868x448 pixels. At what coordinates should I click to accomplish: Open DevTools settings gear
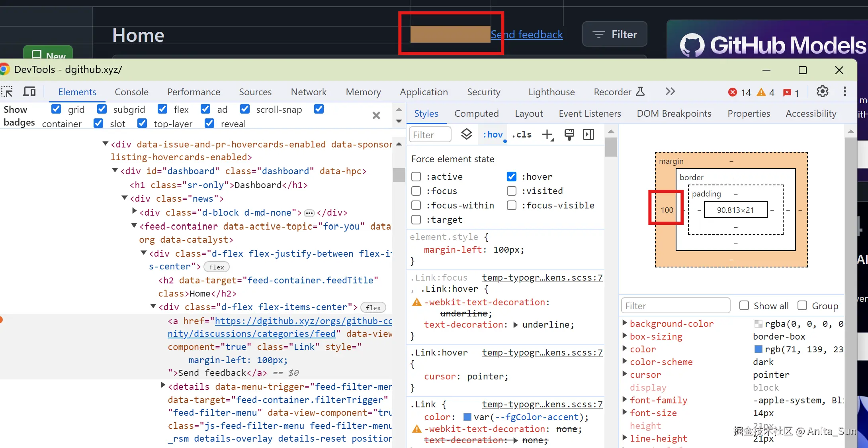tap(822, 92)
